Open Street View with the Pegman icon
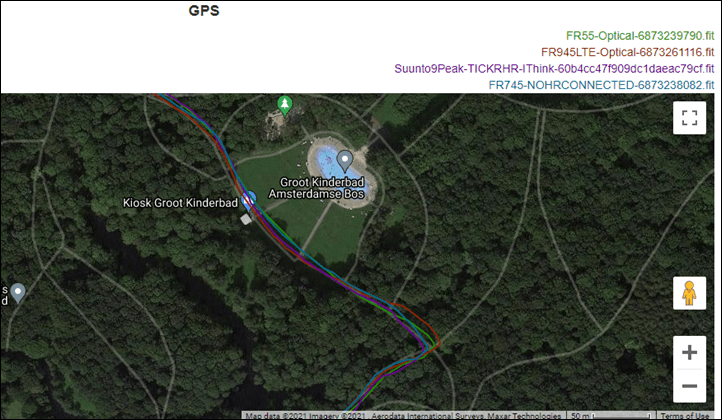This screenshot has height=420, width=722. coord(689,293)
